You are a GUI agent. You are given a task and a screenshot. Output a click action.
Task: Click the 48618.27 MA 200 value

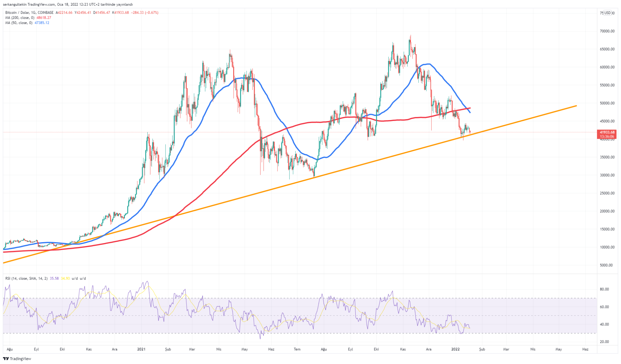click(x=44, y=18)
